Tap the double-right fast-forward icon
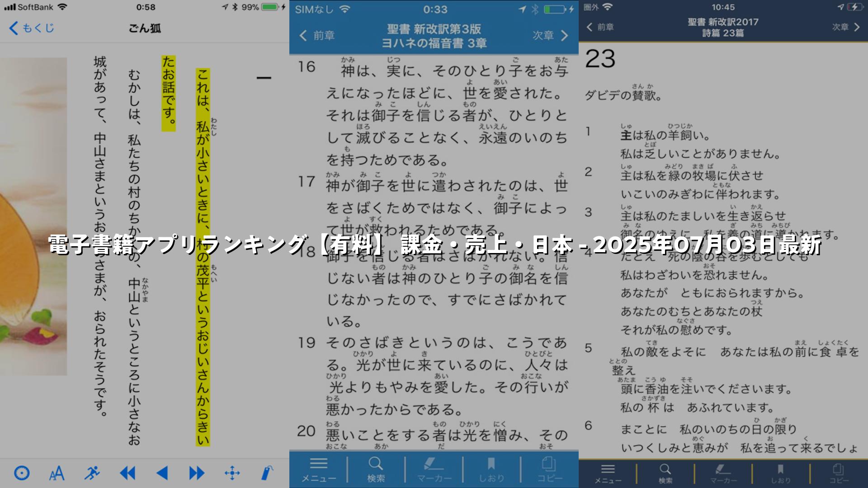This screenshot has width=868, height=488. click(197, 473)
